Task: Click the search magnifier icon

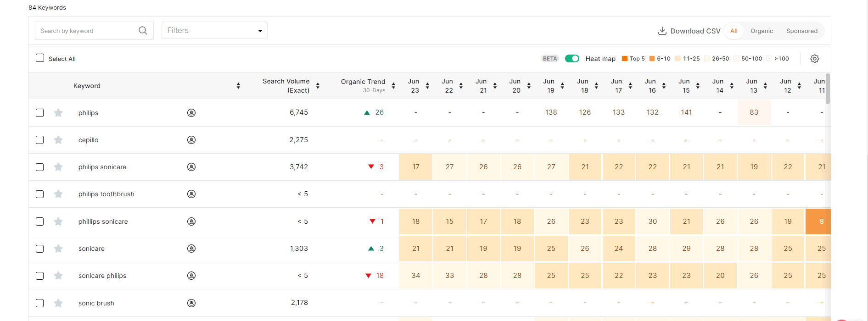Action: tap(143, 30)
